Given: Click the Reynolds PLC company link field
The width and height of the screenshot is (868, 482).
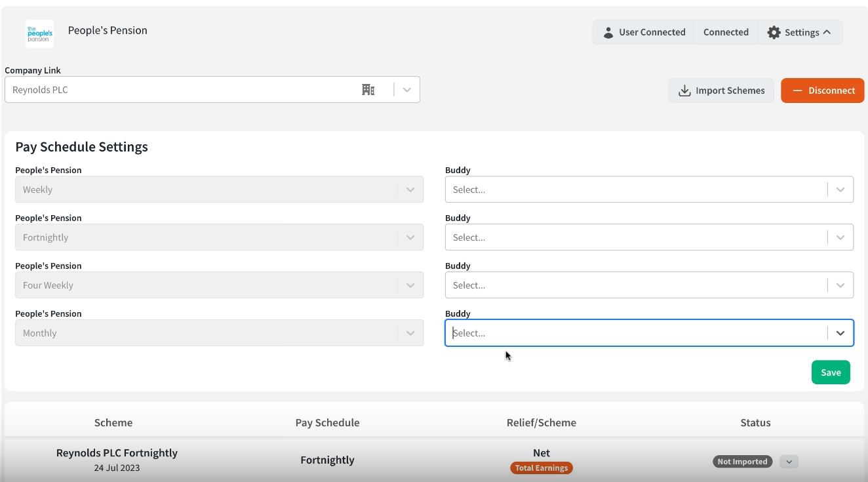Looking at the screenshot, I should [212, 90].
